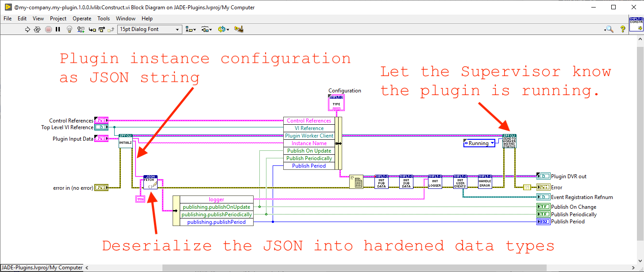Show Context Help via question mark icon
The height and width of the screenshot is (272, 644).
623,29
